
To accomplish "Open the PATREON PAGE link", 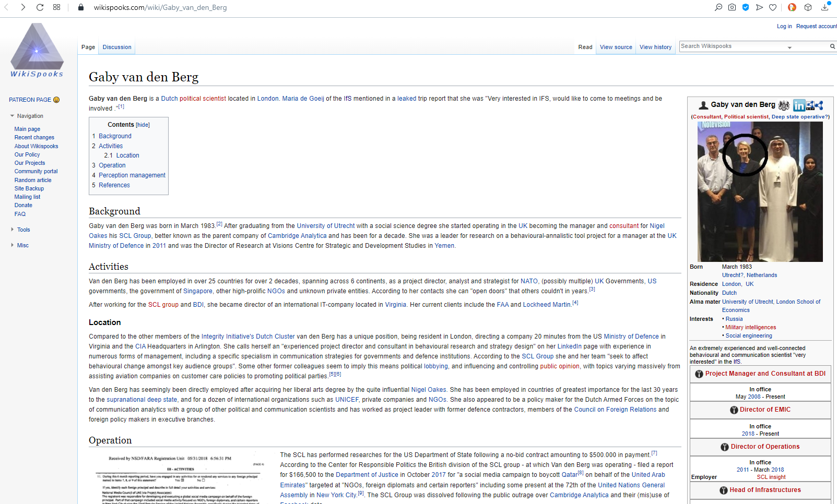I will (x=30, y=100).
